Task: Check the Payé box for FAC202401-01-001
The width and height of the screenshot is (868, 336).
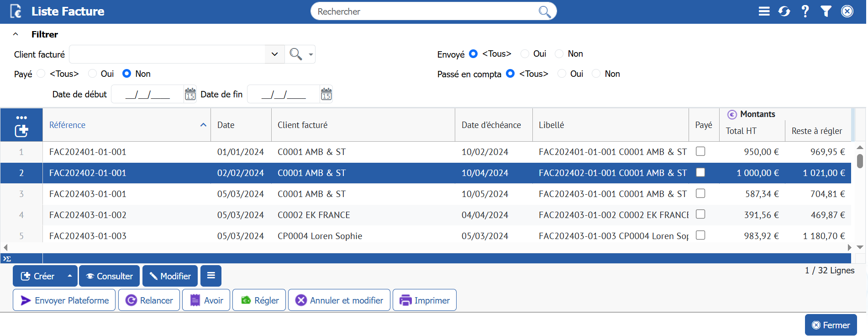Action: 700,151
